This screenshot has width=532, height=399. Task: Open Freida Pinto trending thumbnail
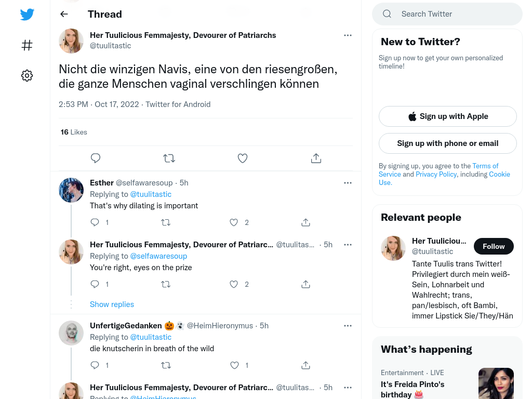coord(496,383)
